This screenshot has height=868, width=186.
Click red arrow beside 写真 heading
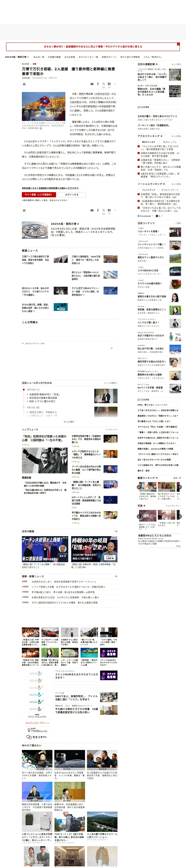pos(144,505)
